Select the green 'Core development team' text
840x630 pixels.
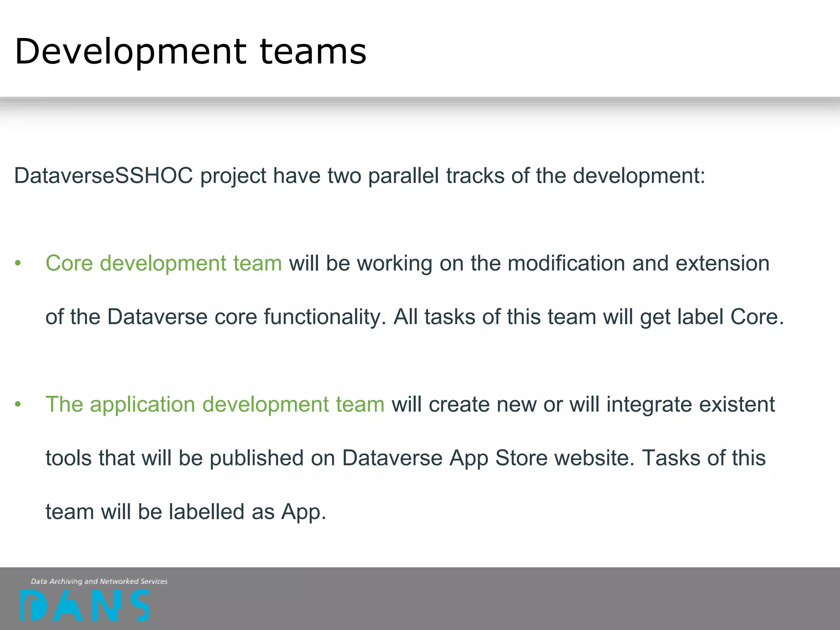[x=164, y=263]
